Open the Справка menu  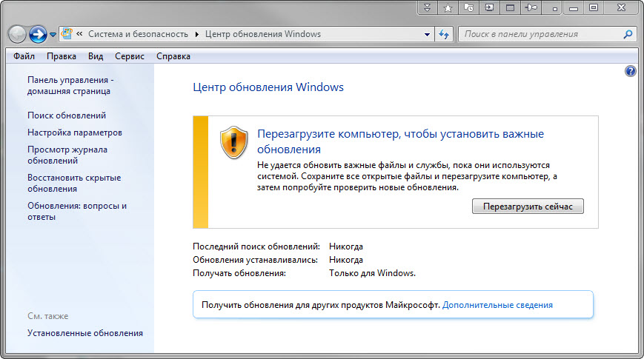pos(173,56)
